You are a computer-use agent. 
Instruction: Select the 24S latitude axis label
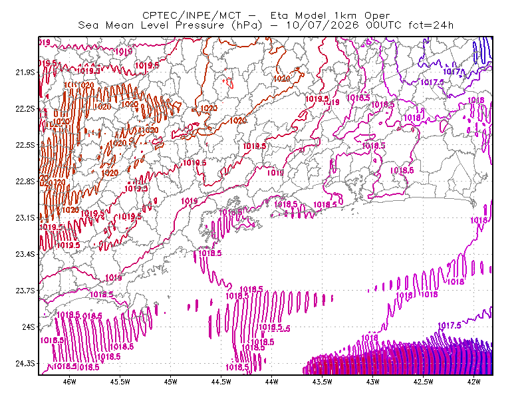tap(29, 327)
